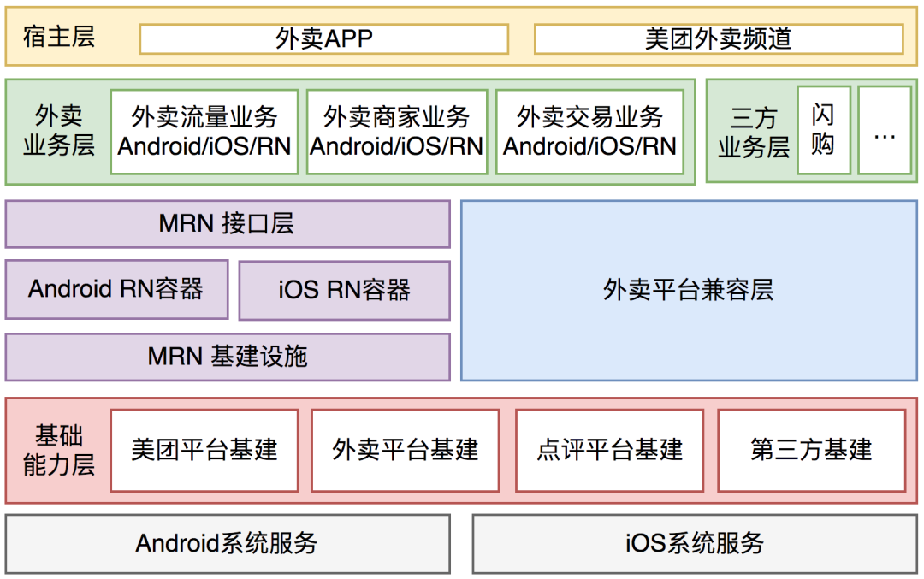Select the Android RN容器 block

116,290
